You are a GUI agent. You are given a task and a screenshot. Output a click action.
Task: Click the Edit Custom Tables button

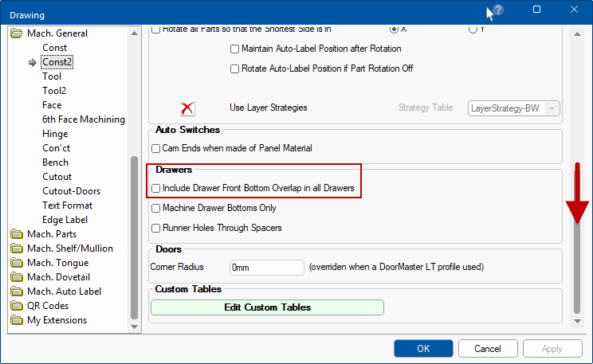click(x=267, y=307)
